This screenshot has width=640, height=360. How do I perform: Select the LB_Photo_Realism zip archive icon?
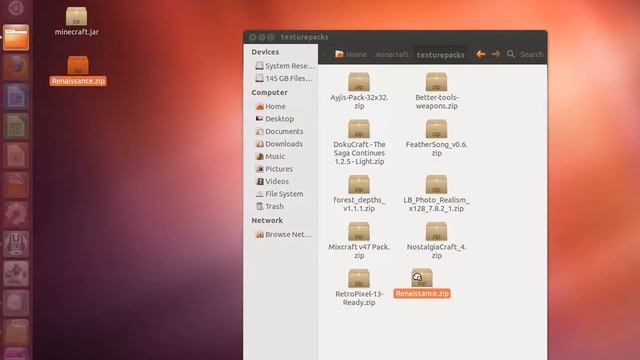click(436, 184)
